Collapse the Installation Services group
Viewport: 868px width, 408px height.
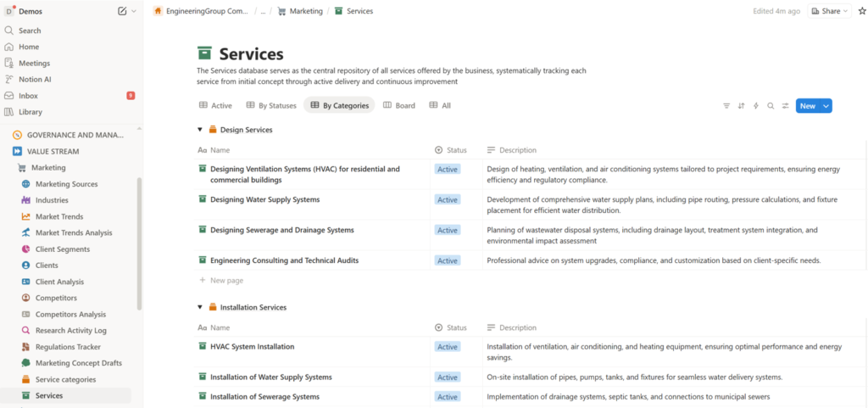click(200, 307)
